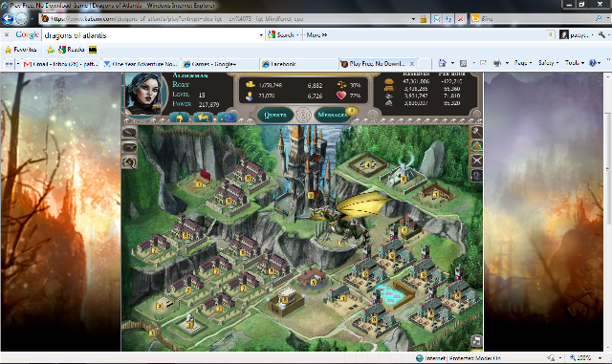The image size is (612, 364).
Task: Click the Favorites button
Action: click(x=21, y=50)
